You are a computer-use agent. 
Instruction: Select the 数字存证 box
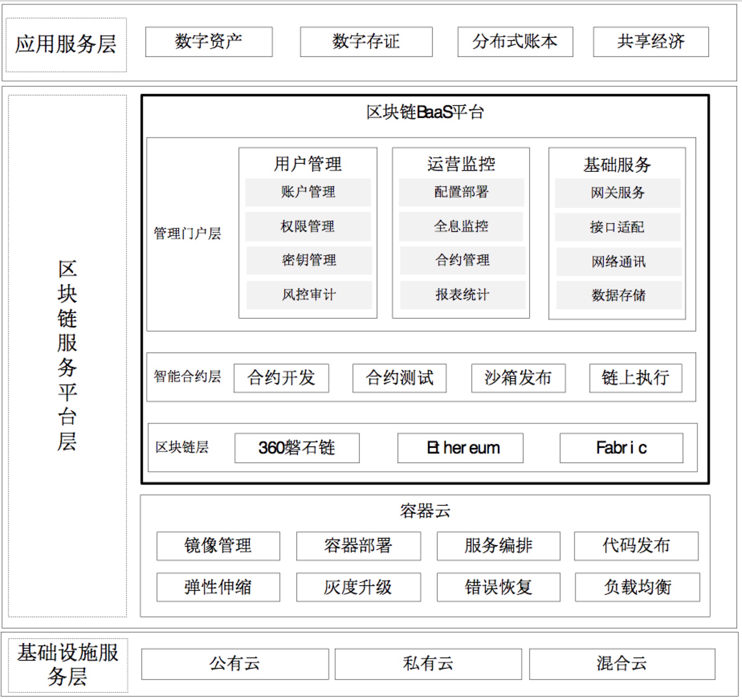pos(366,42)
